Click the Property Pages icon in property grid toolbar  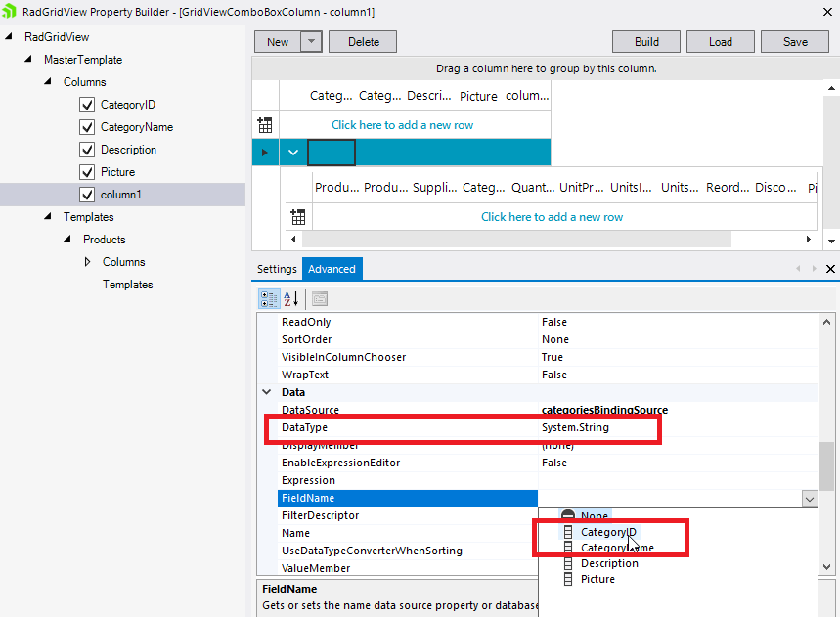(320, 299)
